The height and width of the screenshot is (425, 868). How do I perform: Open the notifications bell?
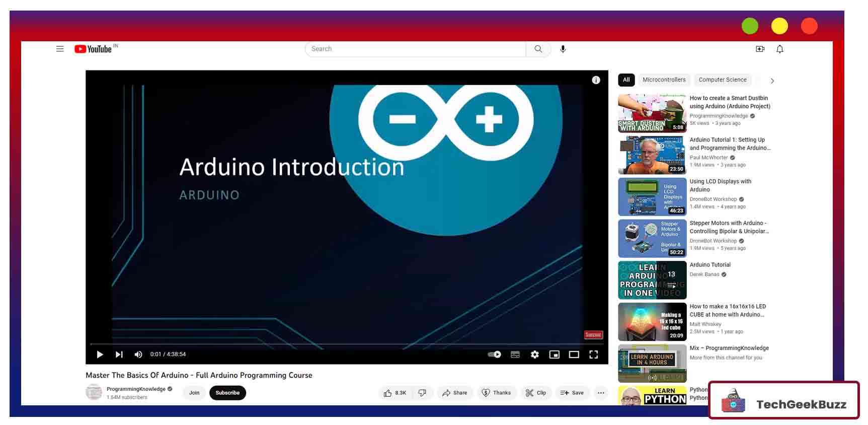pos(779,49)
